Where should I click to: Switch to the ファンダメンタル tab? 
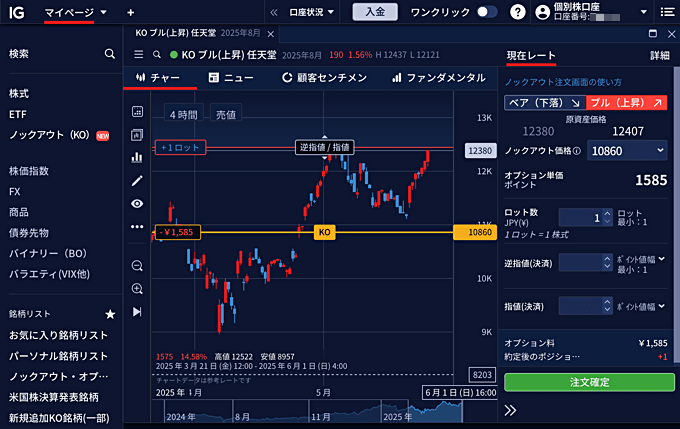(x=438, y=78)
